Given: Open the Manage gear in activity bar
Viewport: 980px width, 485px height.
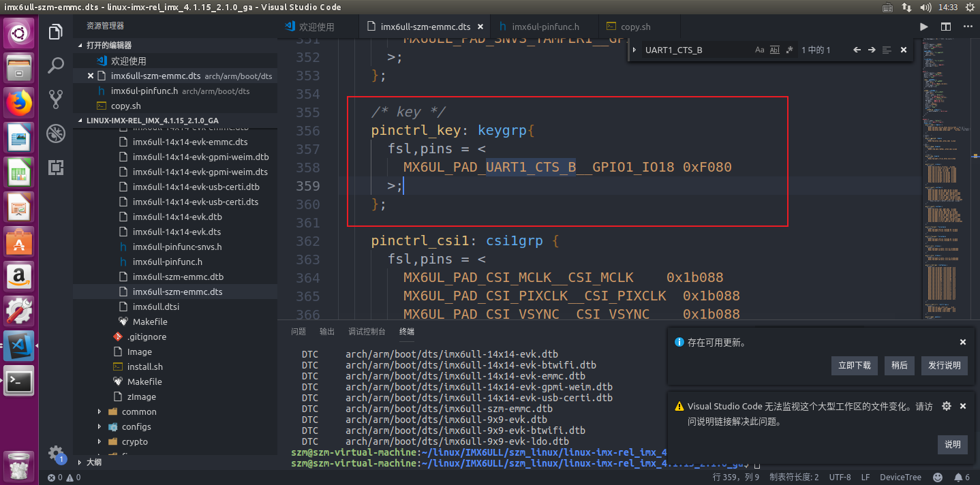Looking at the screenshot, I should pyautogui.click(x=56, y=454).
